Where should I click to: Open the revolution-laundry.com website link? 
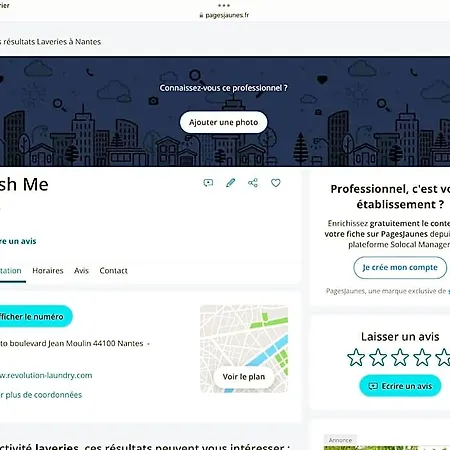[46, 375]
